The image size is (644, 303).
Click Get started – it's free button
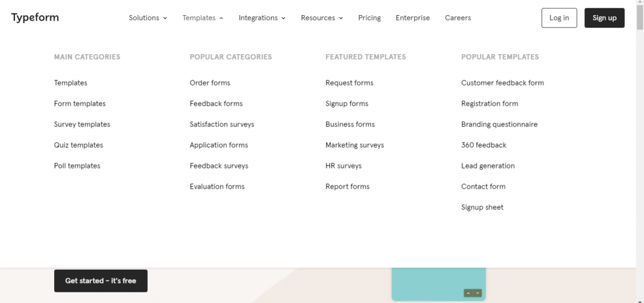(101, 281)
